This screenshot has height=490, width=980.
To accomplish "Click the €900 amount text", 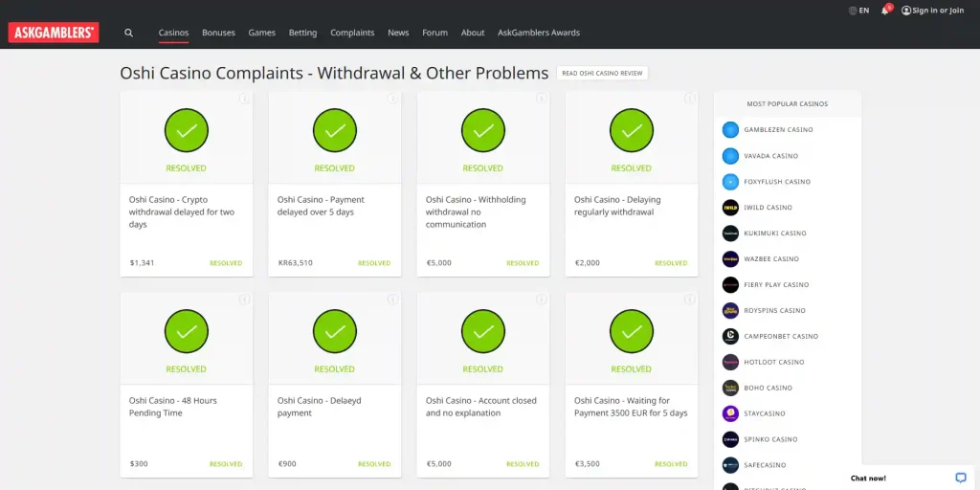I will point(287,464).
